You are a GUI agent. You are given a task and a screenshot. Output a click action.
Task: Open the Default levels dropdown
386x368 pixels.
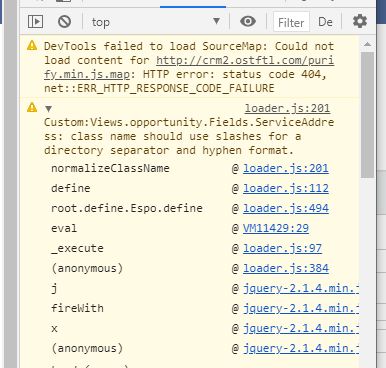325,22
